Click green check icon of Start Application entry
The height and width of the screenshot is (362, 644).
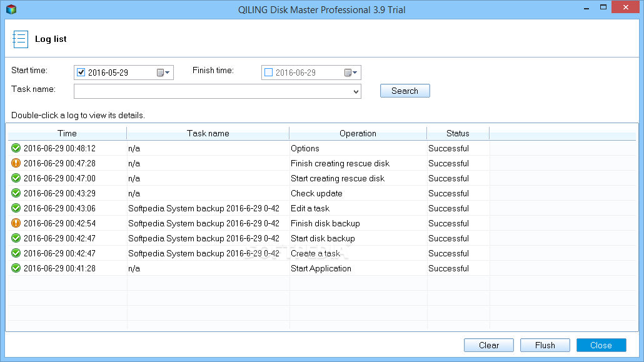tap(16, 268)
